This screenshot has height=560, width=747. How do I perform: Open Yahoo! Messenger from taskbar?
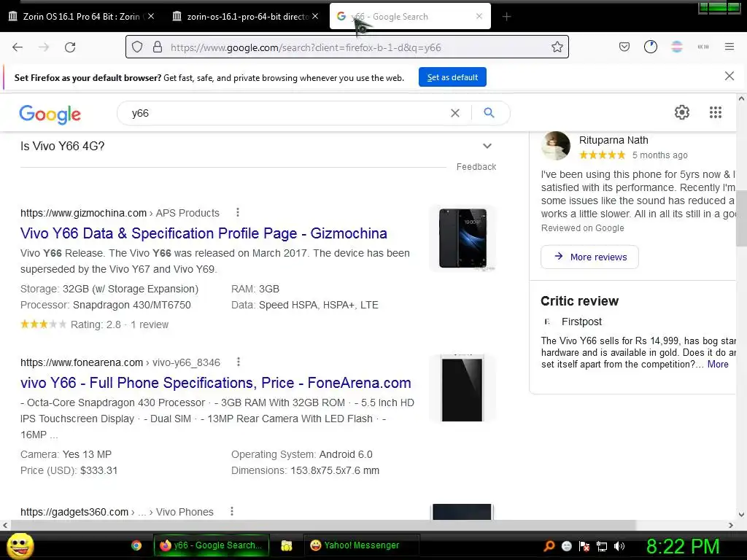click(362, 545)
